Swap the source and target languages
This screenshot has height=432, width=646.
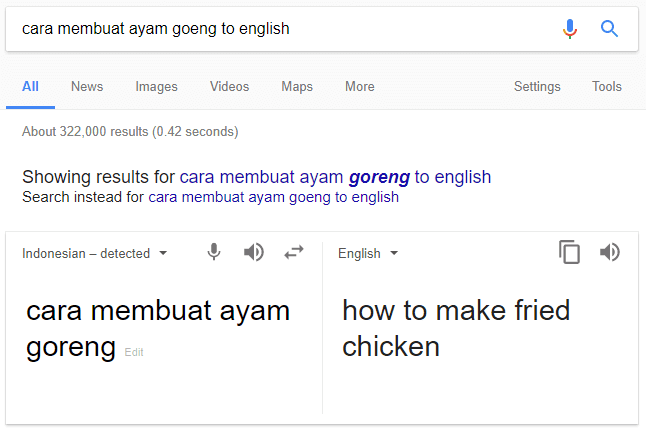[294, 252]
